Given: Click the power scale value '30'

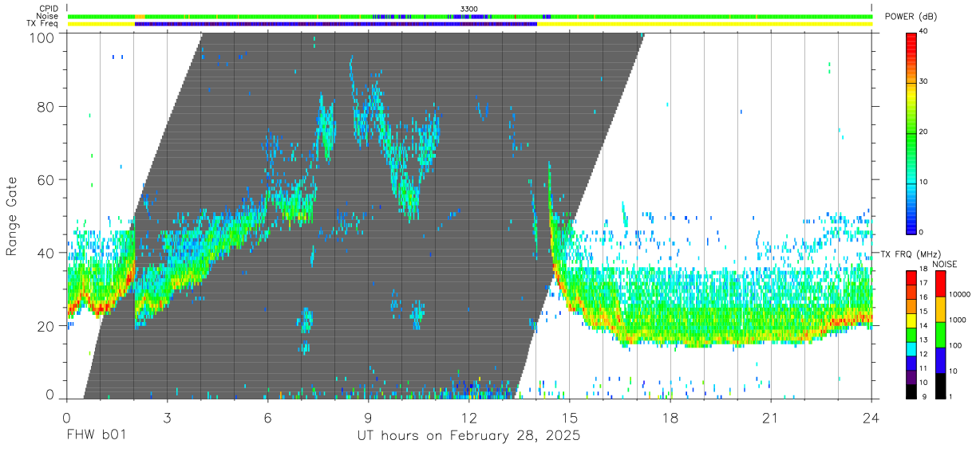Looking at the screenshot, I should [x=924, y=82].
